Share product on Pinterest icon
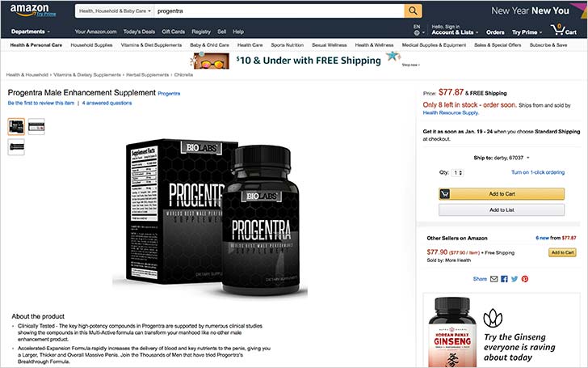 point(525,278)
